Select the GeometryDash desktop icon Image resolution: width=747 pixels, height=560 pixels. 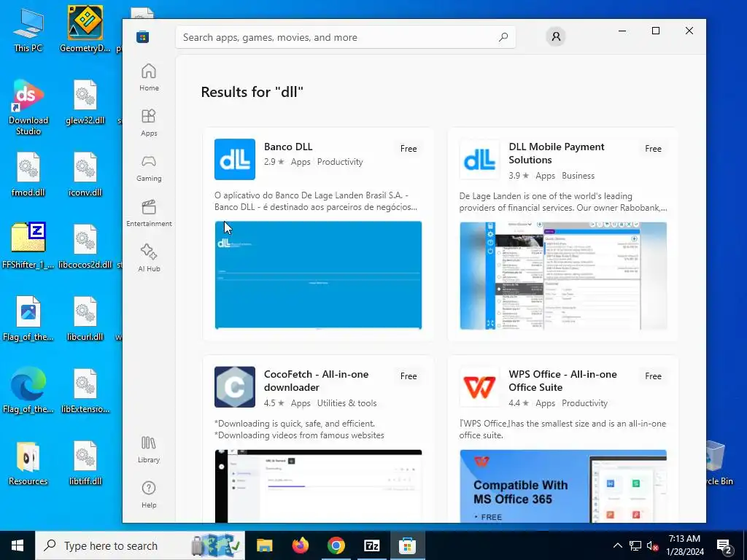85,29
